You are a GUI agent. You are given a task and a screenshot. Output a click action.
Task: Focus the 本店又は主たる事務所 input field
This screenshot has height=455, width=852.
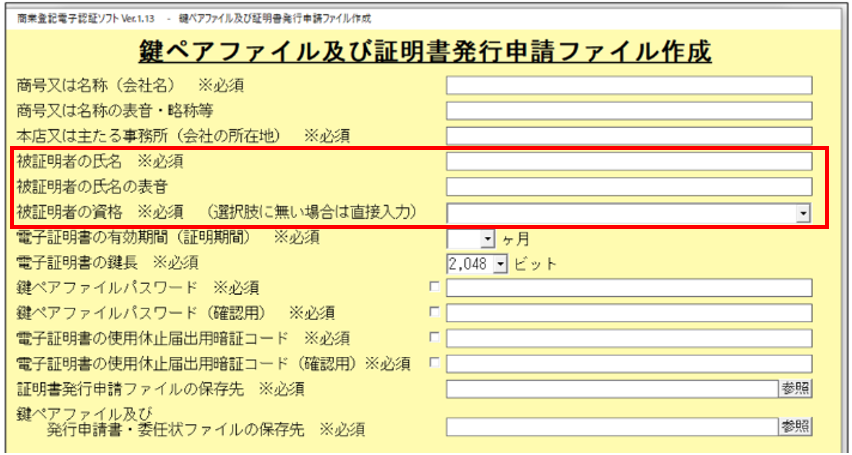pyautogui.click(x=629, y=135)
